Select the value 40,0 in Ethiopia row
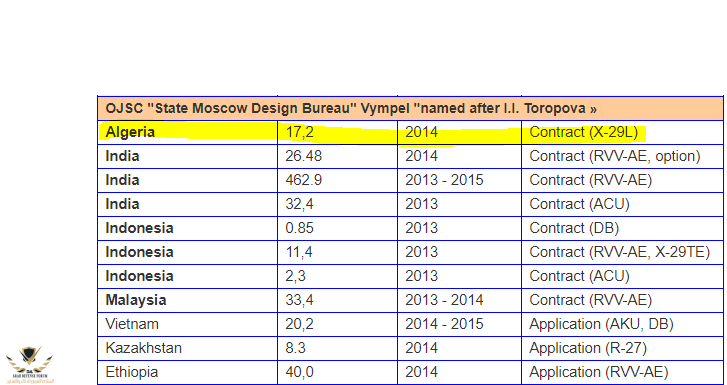 tap(337, 372)
